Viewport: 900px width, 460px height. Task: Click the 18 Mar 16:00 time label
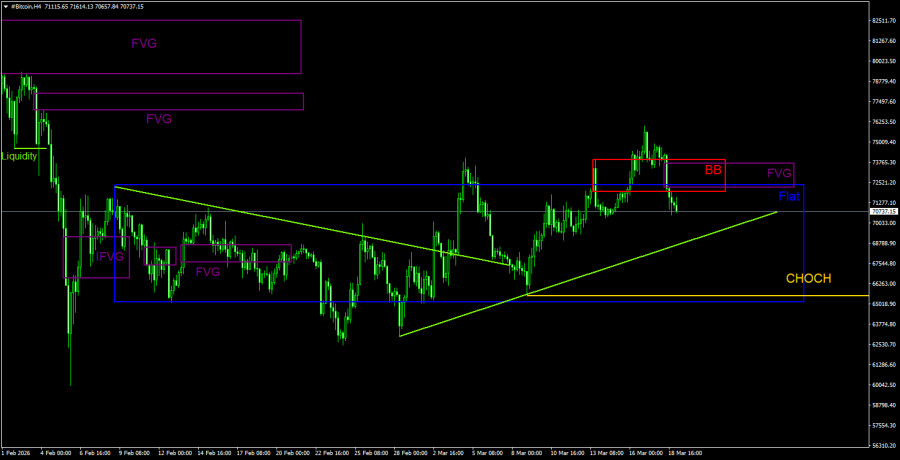tap(685, 453)
